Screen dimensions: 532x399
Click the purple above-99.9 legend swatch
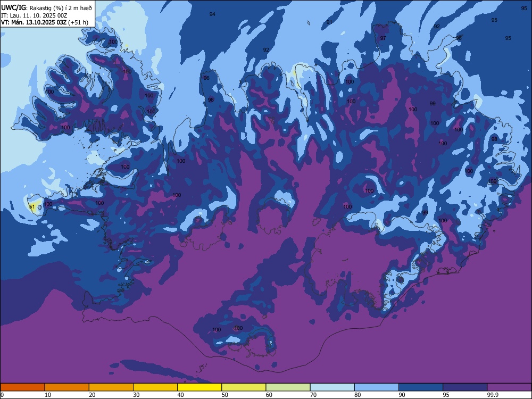[509, 387]
